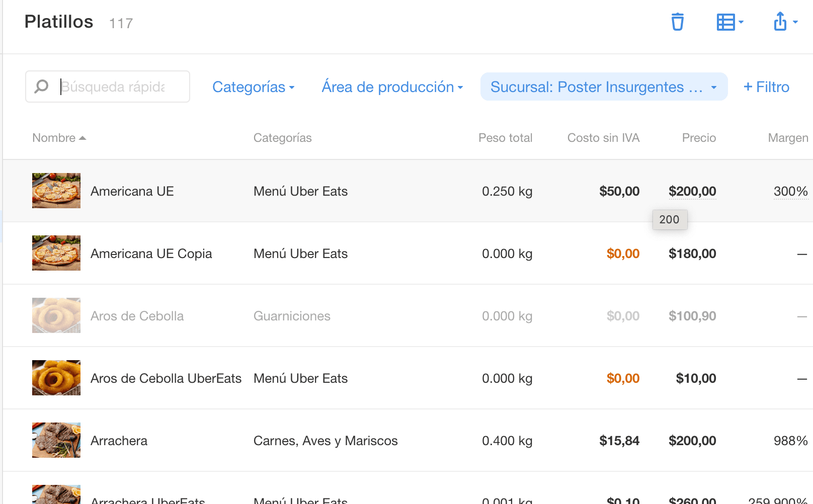The height and width of the screenshot is (504, 813).
Task: Click the export/share icon
Action: coord(780,22)
